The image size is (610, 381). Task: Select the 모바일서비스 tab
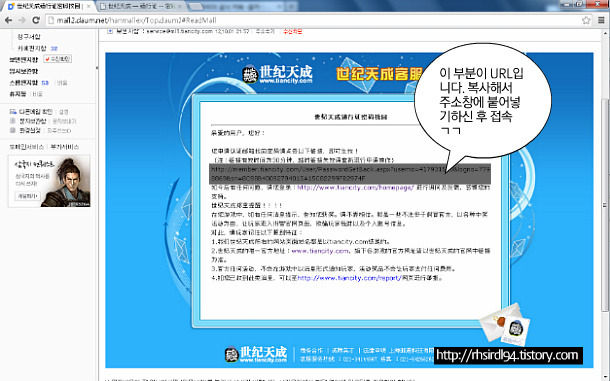[27, 147]
